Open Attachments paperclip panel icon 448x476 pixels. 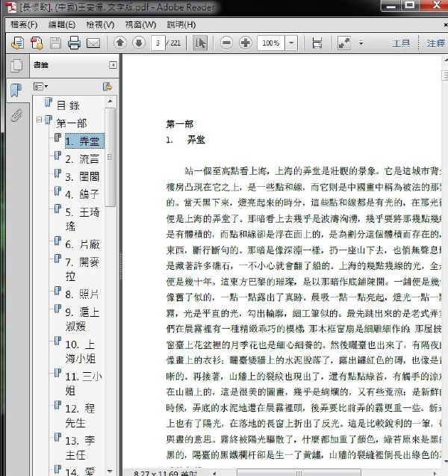pos(16,115)
